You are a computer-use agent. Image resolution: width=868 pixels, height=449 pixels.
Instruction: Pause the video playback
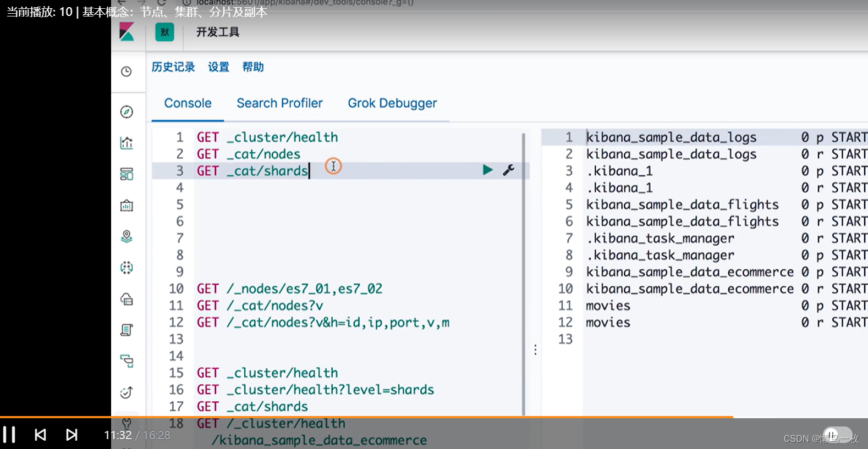9,435
